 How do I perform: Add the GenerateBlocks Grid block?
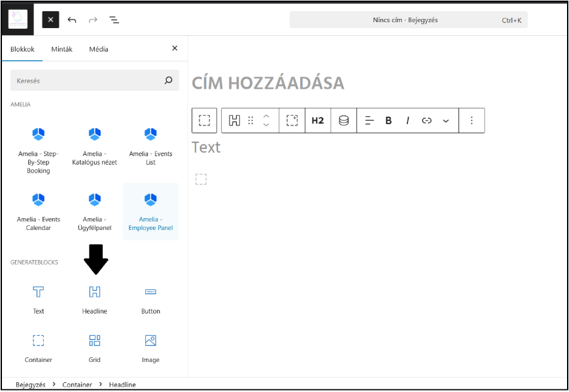pos(95,347)
